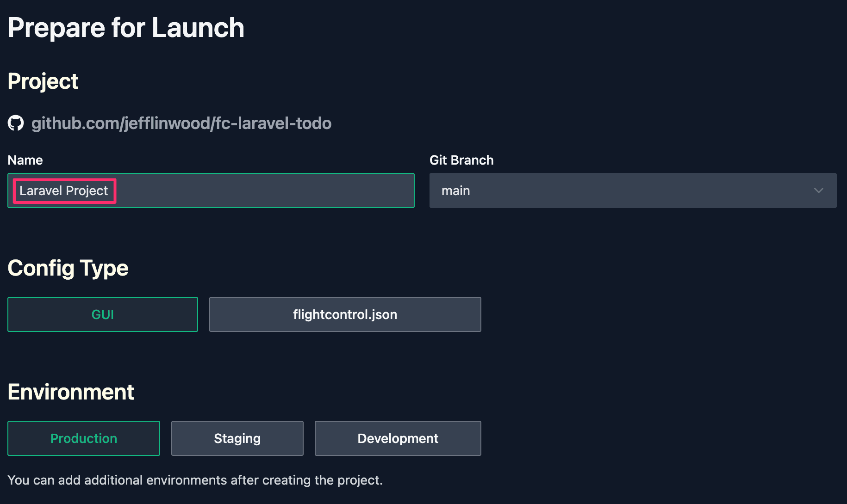The height and width of the screenshot is (504, 847).
Task: Choose the Staging environment
Action: point(237,438)
